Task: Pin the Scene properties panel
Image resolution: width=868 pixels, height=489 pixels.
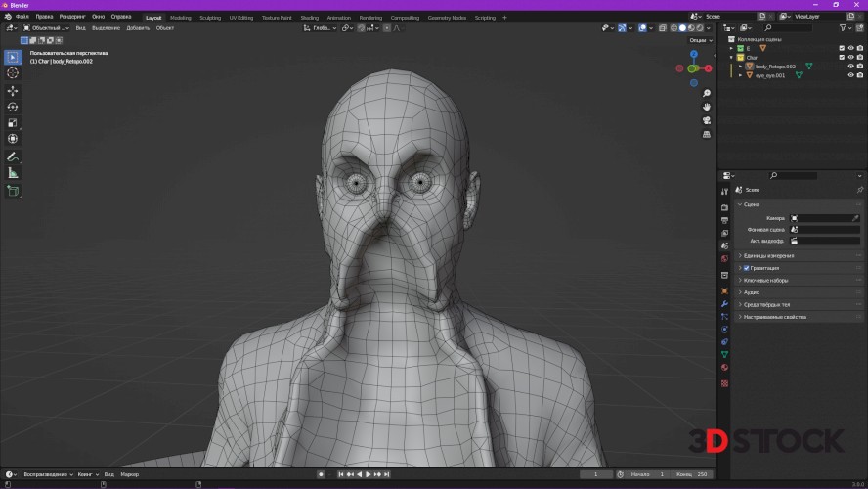Action: click(860, 190)
